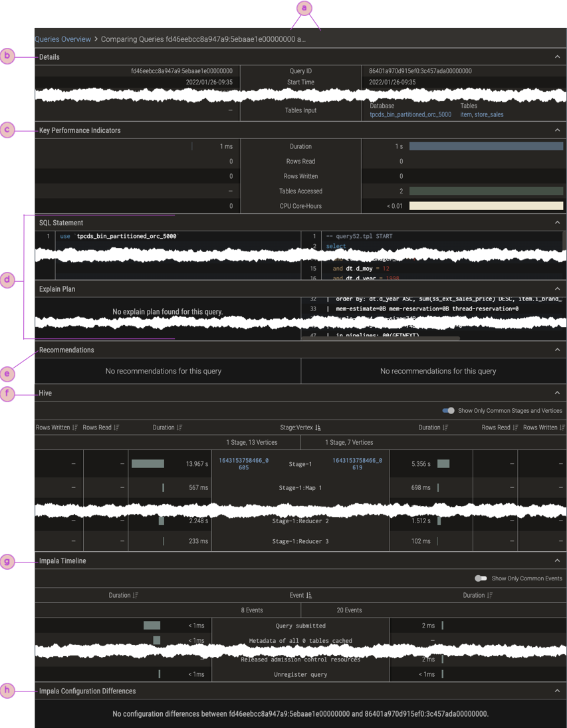The width and height of the screenshot is (567, 728).
Task: Disable Show Only Common Stages and Vertices
Action: click(x=448, y=411)
